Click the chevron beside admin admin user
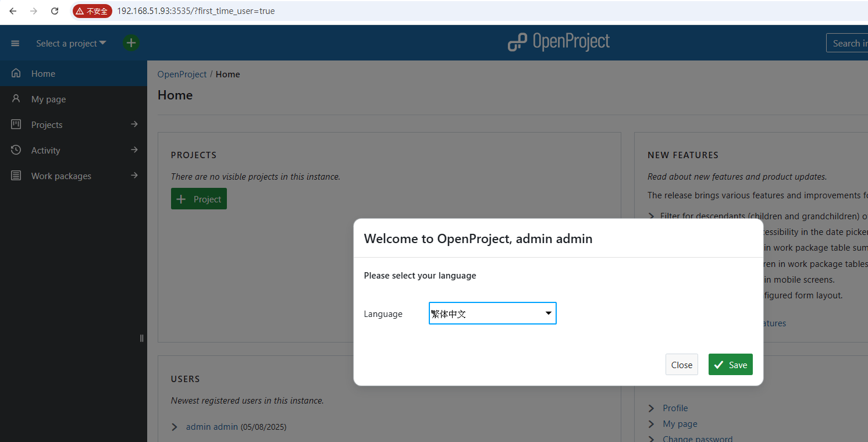Viewport: 868px width, 442px height. 175,427
